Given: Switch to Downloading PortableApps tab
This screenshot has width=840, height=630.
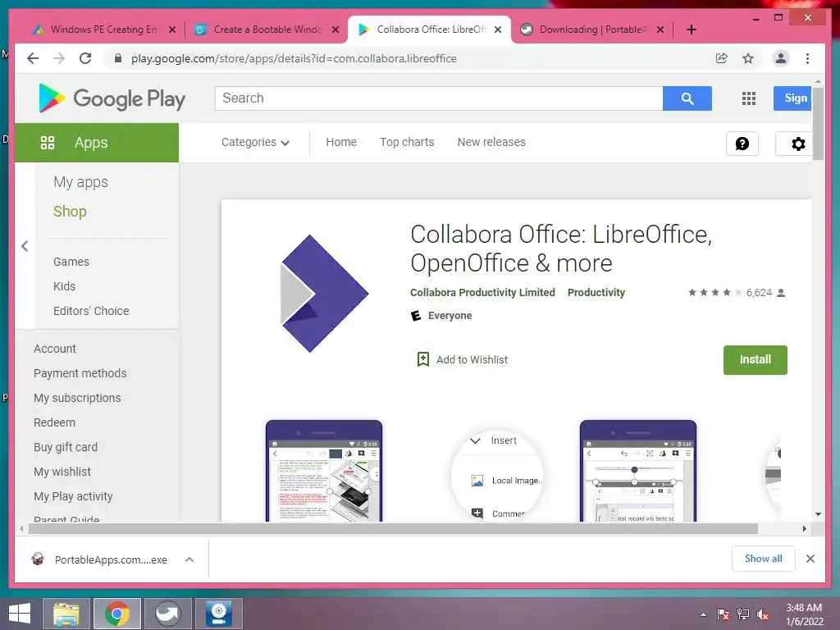Looking at the screenshot, I should [x=592, y=30].
